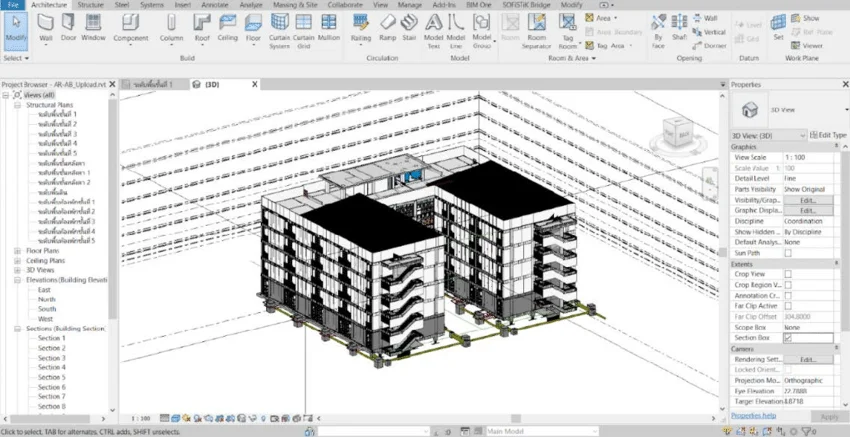Open the Annotate ribbon tab

tap(215, 5)
